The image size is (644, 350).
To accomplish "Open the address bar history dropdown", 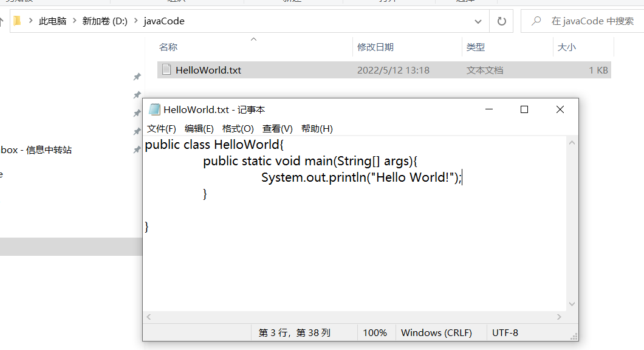I will [478, 21].
